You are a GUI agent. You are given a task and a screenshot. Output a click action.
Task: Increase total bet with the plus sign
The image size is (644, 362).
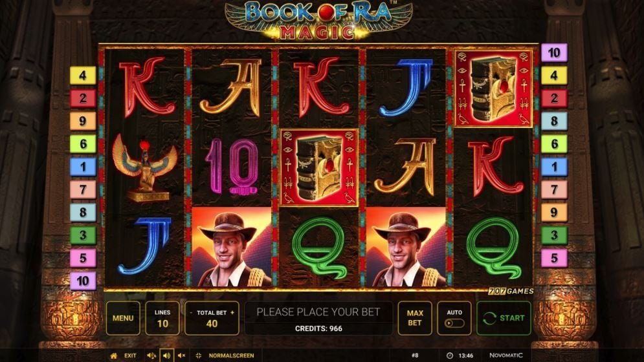click(x=232, y=313)
